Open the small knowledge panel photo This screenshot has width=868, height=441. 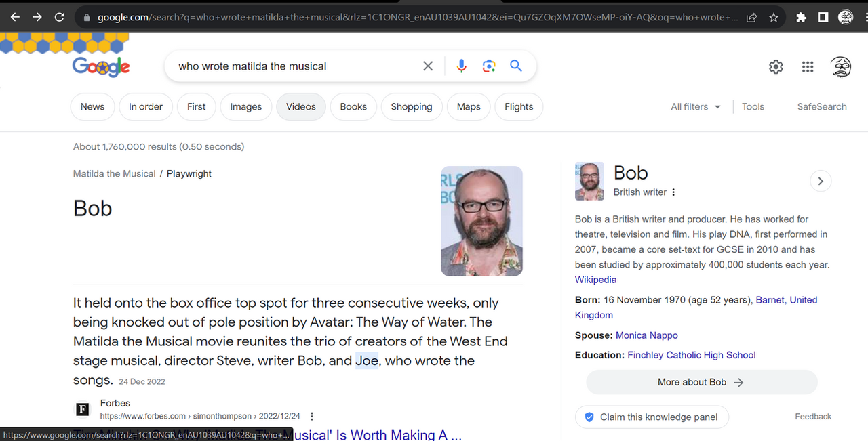click(x=589, y=181)
